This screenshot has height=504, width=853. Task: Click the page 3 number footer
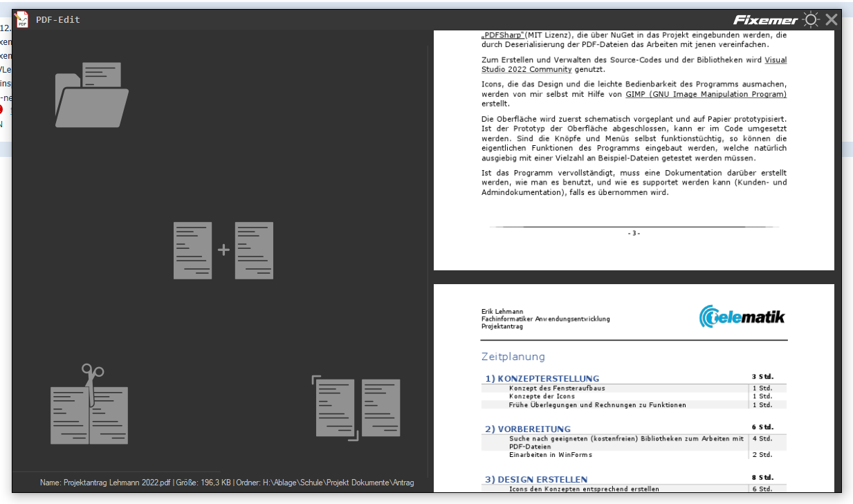coord(634,234)
